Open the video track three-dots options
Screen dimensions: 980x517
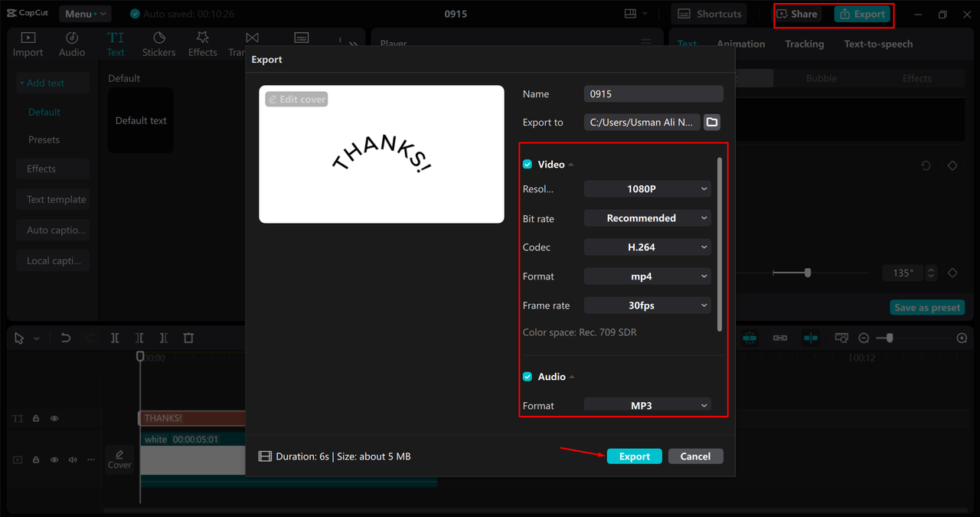tap(90, 460)
